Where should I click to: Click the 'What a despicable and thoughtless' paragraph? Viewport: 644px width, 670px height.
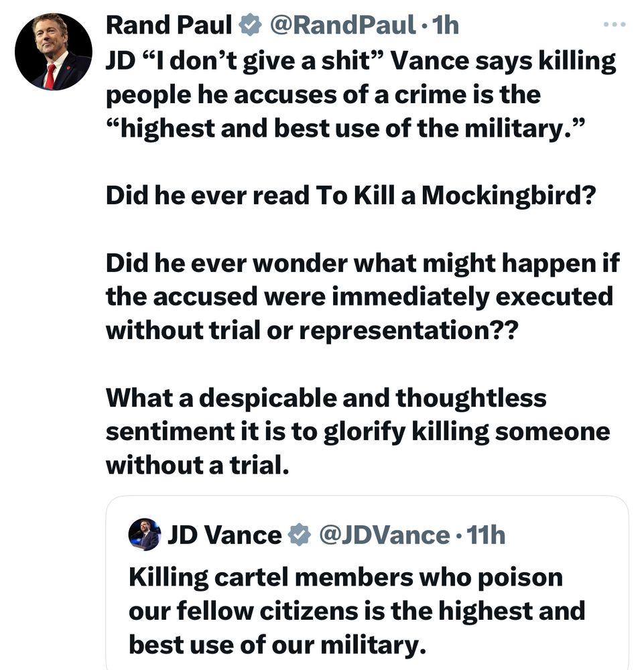tap(357, 431)
